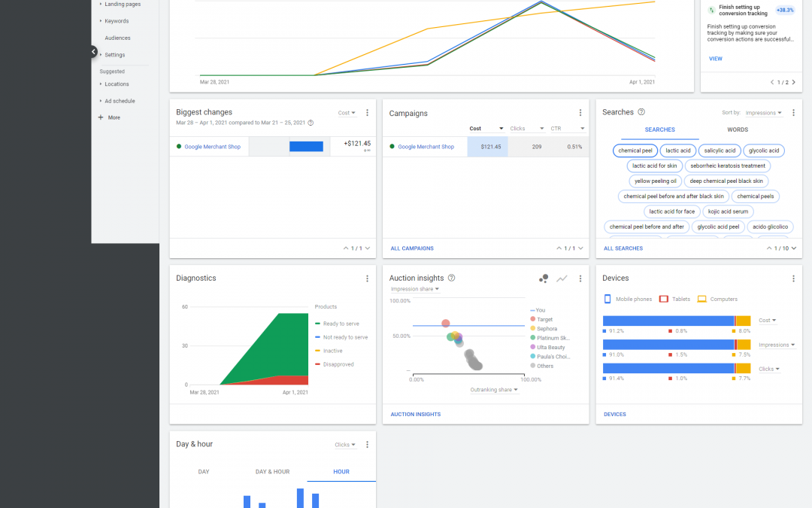Open the overflow menu on the Diagnostics card
This screenshot has width=812, height=508.
pyautogui.click(x=367, y=278)
